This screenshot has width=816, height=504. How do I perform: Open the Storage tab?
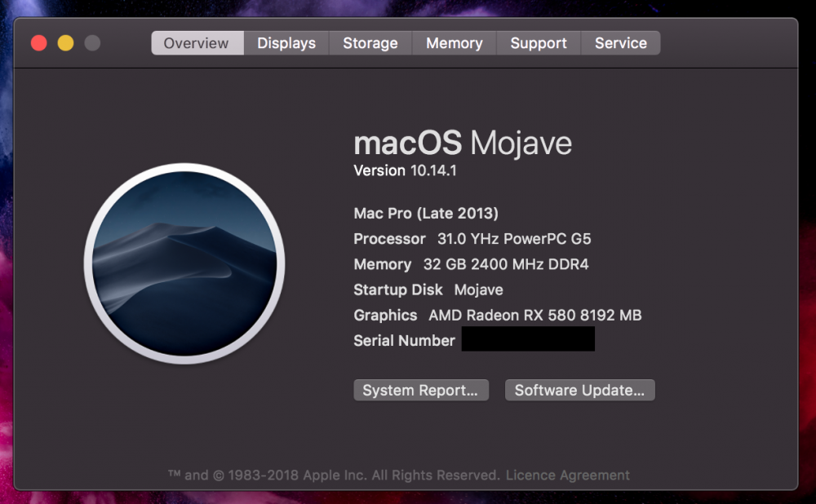[x=370, y=43]
